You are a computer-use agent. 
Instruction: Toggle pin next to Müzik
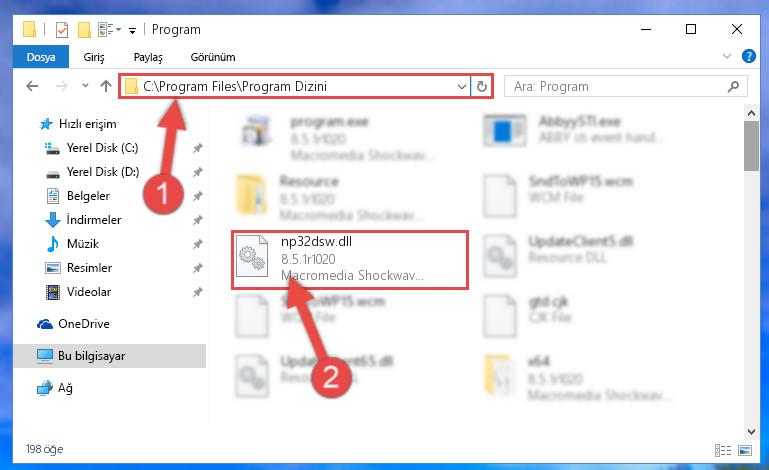coord(198,244)
